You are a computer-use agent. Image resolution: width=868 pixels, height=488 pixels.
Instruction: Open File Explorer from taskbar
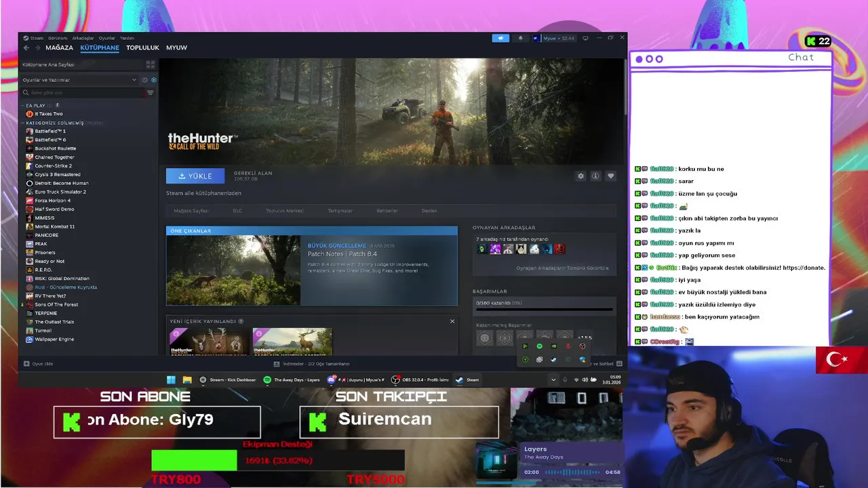[x=187, y=380]
